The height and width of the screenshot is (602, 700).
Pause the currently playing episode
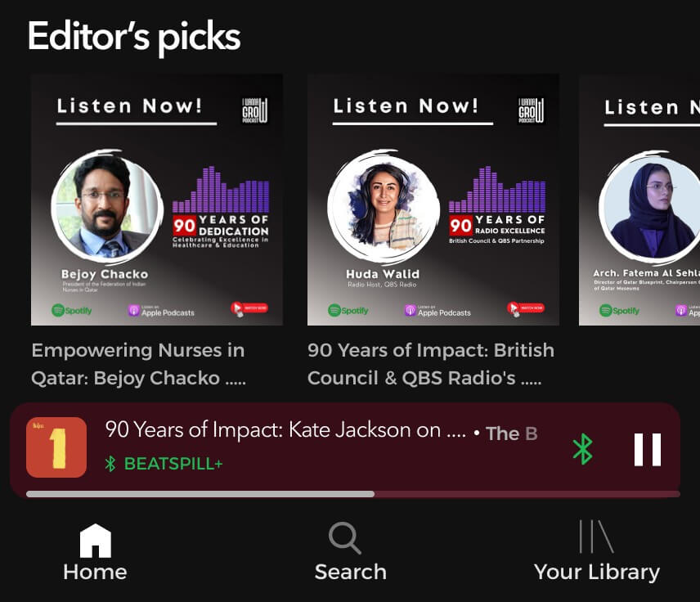tap(648, 449)
